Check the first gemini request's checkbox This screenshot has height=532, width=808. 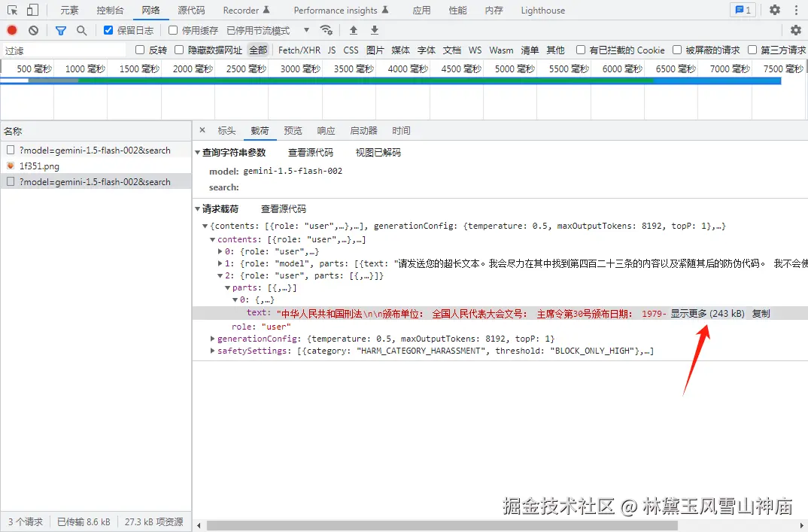[11, 150]
